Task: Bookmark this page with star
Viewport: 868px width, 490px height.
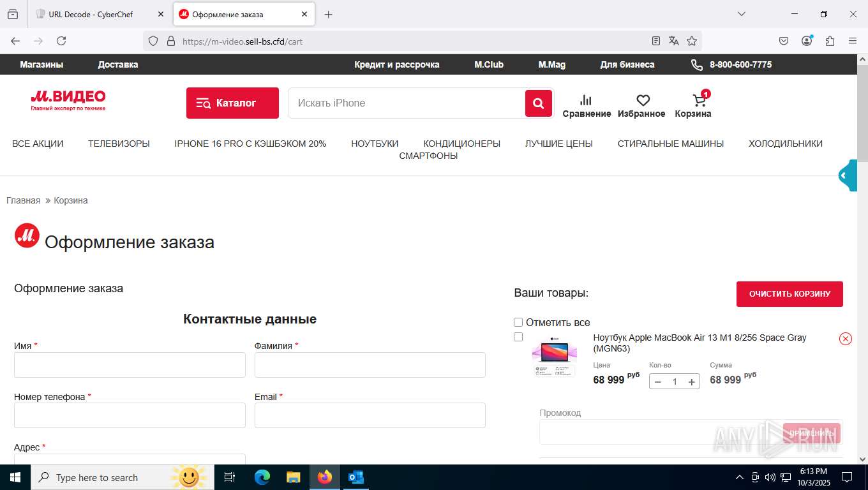Action: [692, 41]
